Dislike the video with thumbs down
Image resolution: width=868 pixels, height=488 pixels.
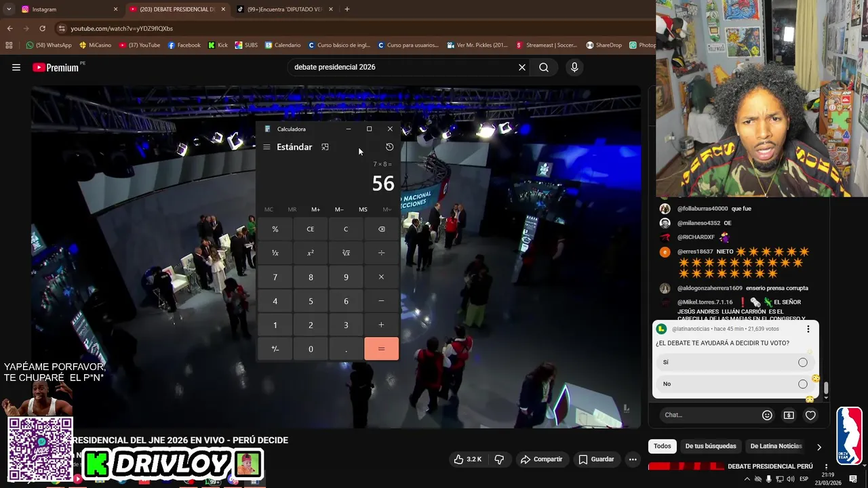(499, 460)
